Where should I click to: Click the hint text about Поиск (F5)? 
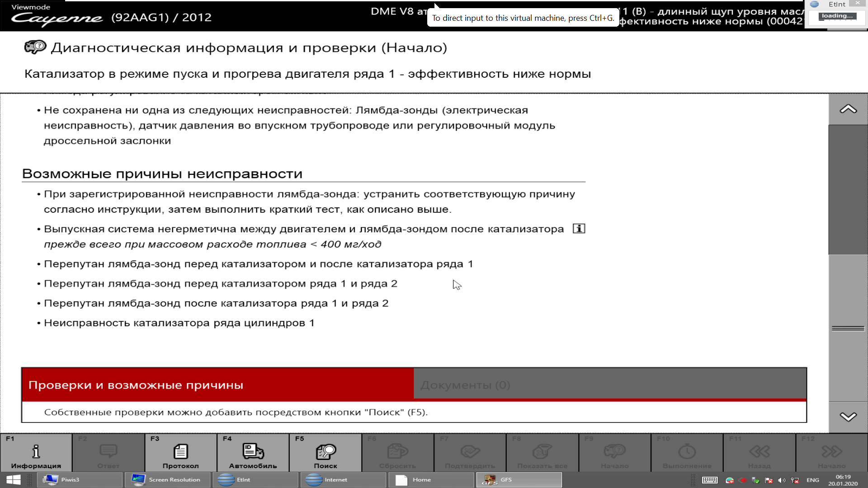pyautogui.click(x=236, y=412)
